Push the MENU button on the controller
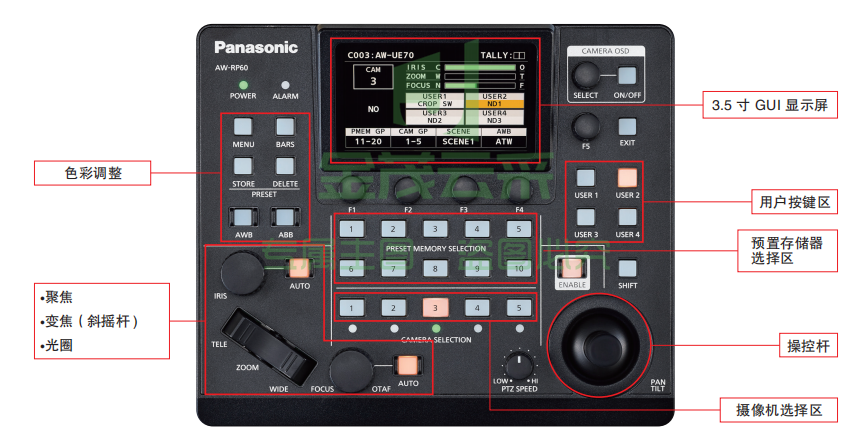Image resolution: width=862 pixels, height=434 pixels. point(243,126)
